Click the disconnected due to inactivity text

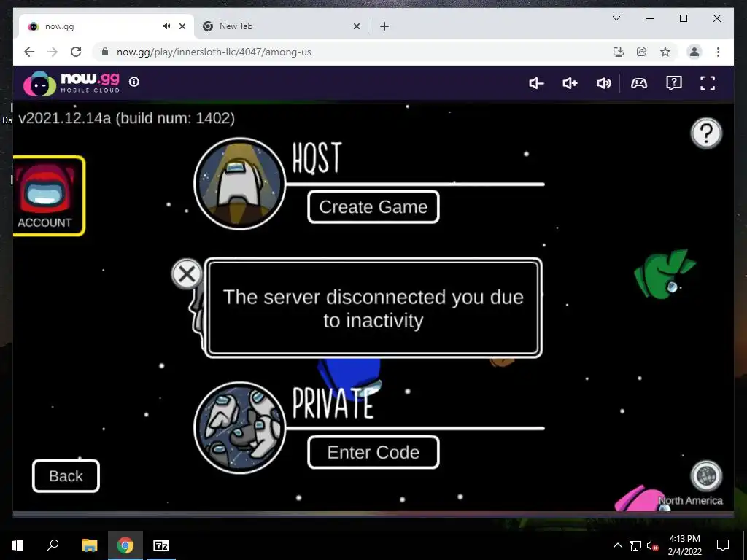point(373,308)
